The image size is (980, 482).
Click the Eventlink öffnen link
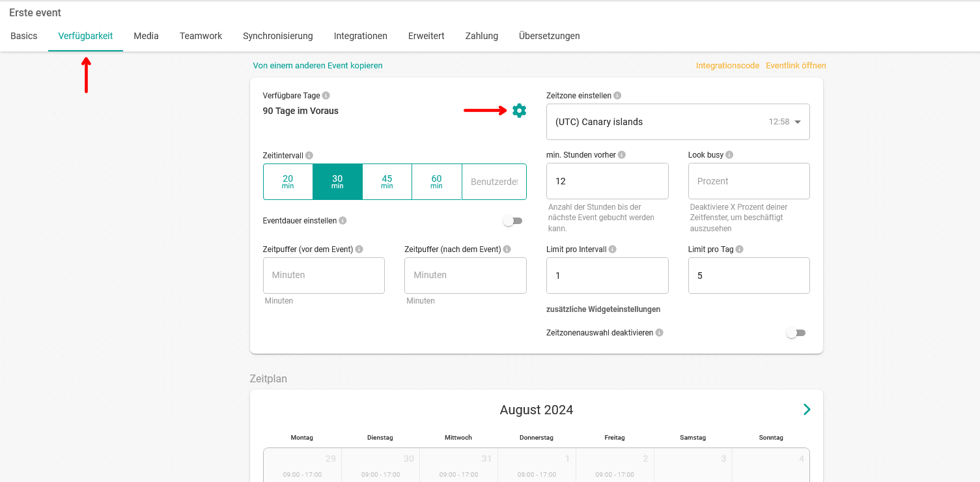[x=796, y=66]
